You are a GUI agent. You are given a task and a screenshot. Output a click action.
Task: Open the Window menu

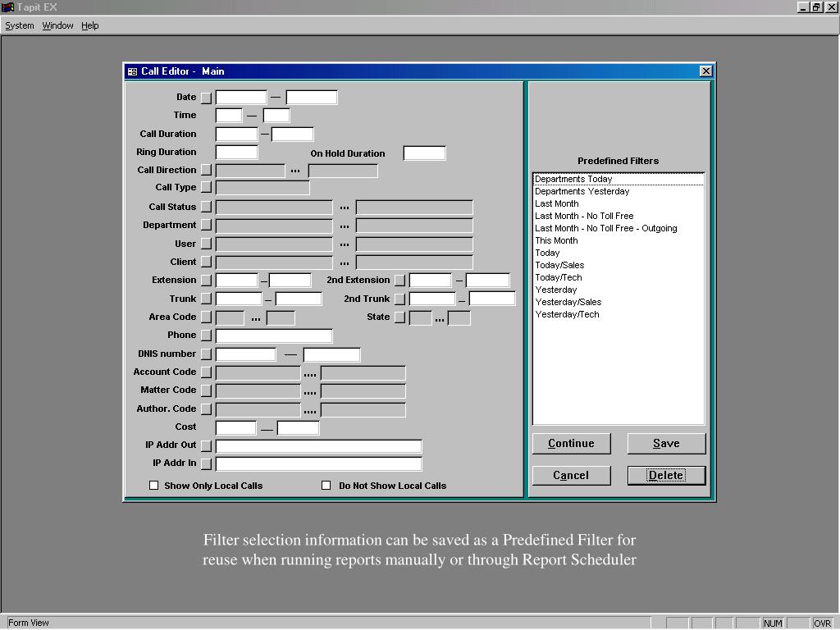tap(58, 25)
